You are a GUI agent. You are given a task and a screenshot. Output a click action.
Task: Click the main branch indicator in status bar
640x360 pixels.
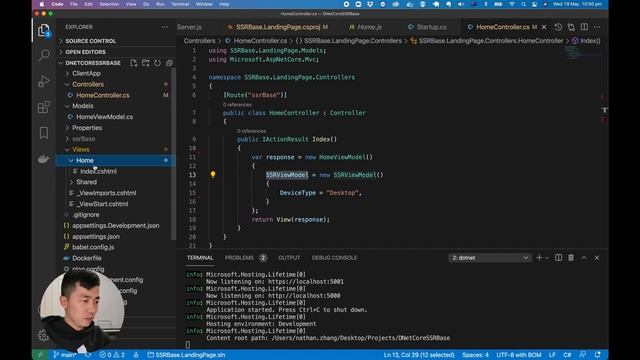coord(64,355)
